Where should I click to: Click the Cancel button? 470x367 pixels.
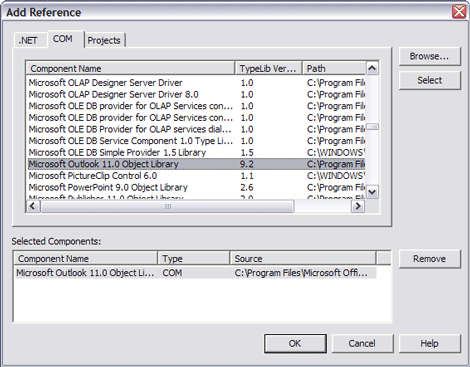point(362,343)
